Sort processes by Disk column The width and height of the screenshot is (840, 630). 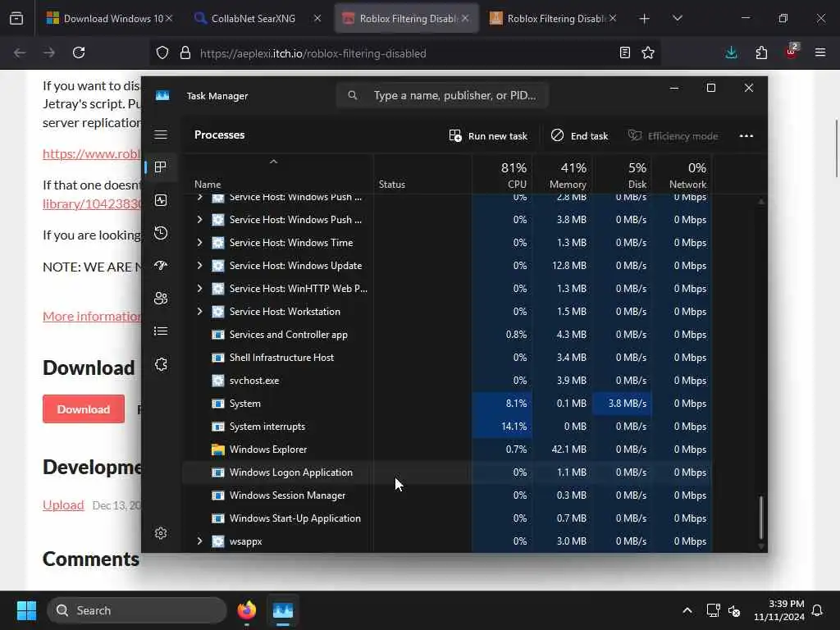[623, 175]
